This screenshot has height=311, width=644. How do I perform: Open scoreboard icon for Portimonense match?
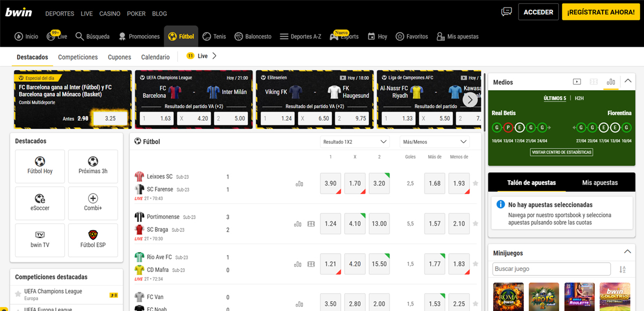pos(311,224)
